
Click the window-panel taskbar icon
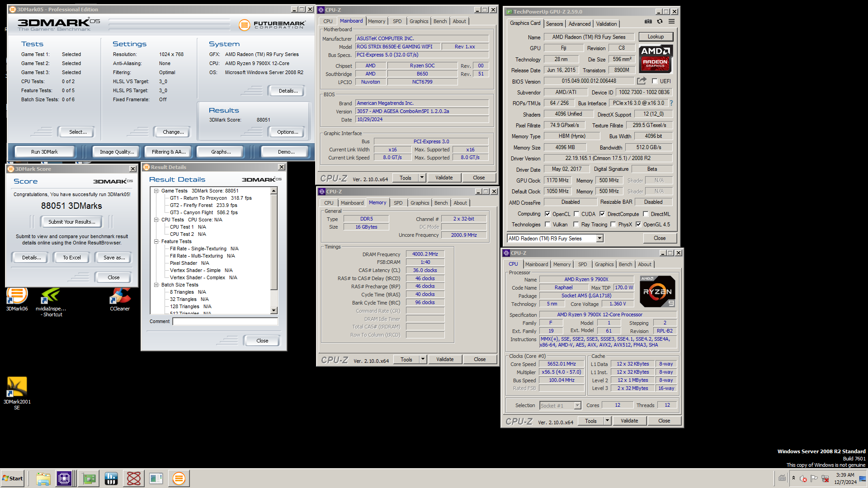pyautogui.click(x=156, y=478)
